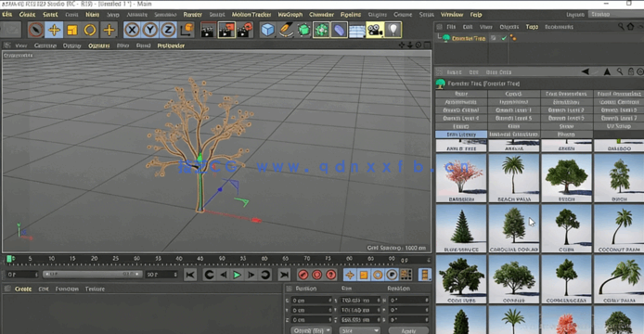
Task: Open the Size mode dropdown
Action: pyautogui.click(x=360, y=330)
